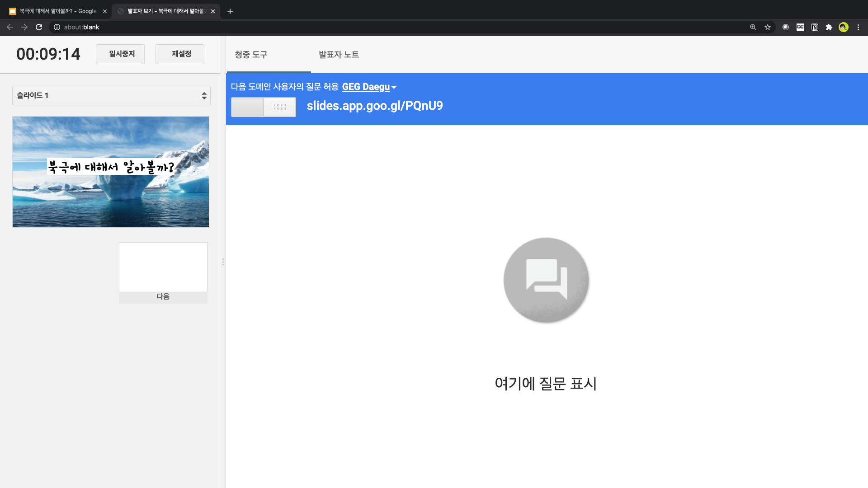Open Chrome's three-dot menu
This screenshot has height=488, width=868.
(858, 27)
